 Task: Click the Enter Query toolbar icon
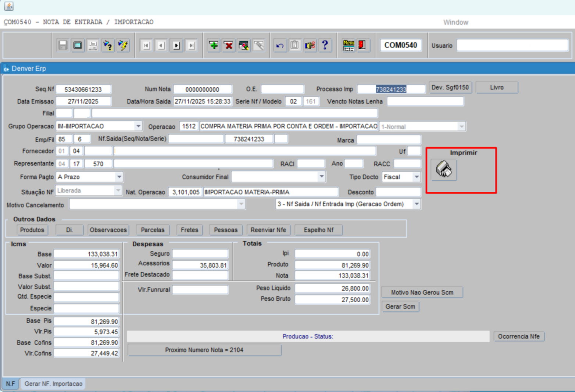108,45
